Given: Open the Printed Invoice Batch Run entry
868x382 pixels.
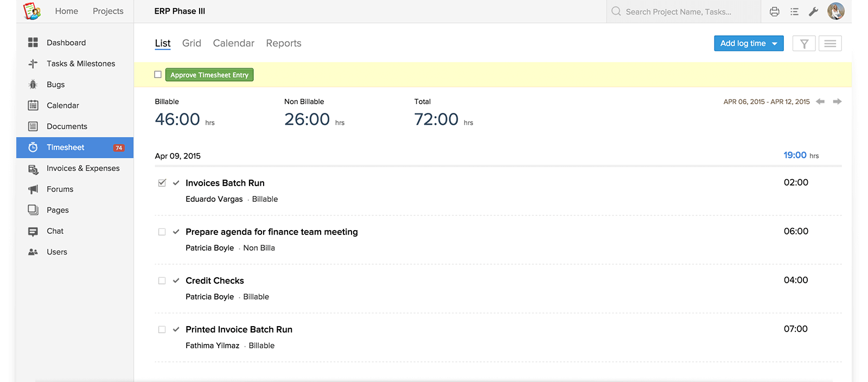Looking at the screenshot, I should coord(239,329).
